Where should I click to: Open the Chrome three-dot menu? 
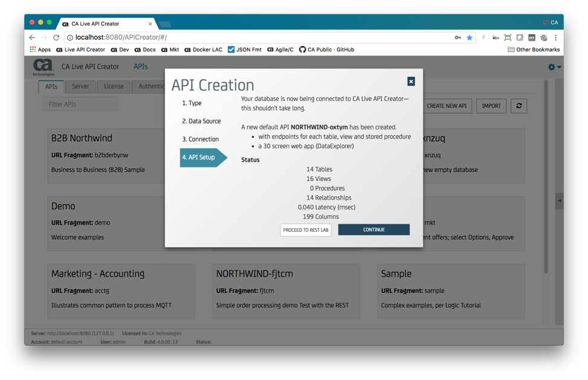(556, 38)
